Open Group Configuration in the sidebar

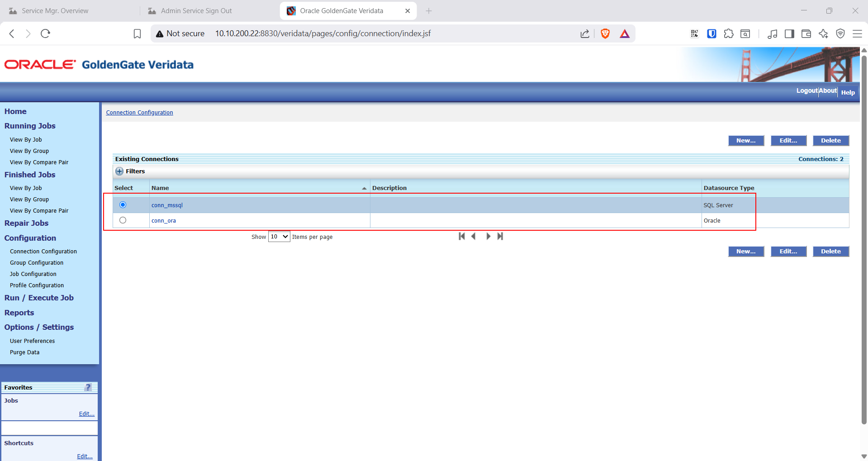click(37, 263)
